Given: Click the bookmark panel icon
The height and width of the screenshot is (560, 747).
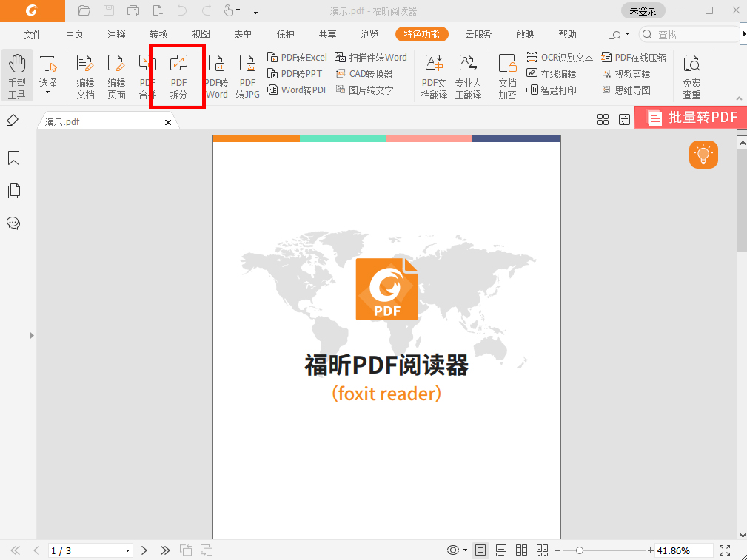Looking at the screenshot, I should click(13, 158).
